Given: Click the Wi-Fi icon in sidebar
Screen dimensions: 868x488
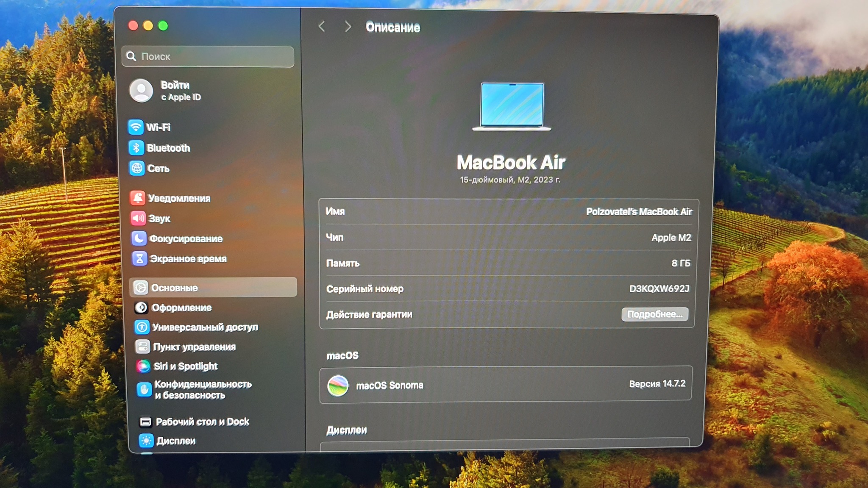Looking at the screenshot, I should click(x=136, y=127).
